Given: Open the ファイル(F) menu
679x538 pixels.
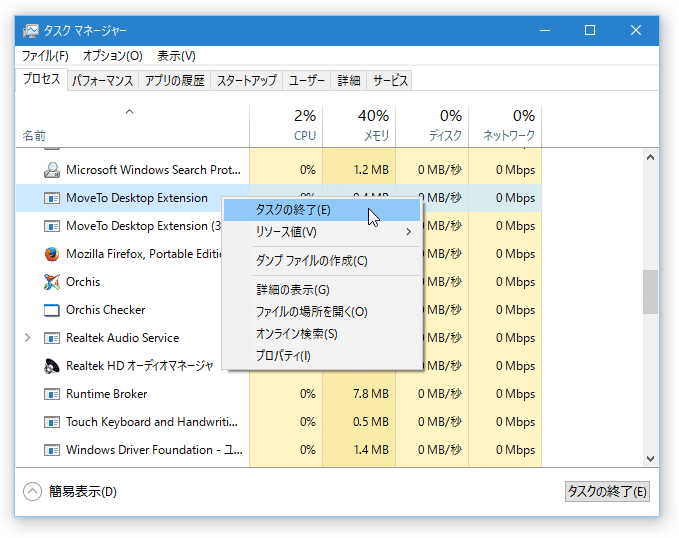Looking at the screenshot, I should pyautogui.click(x=45, y=56).
